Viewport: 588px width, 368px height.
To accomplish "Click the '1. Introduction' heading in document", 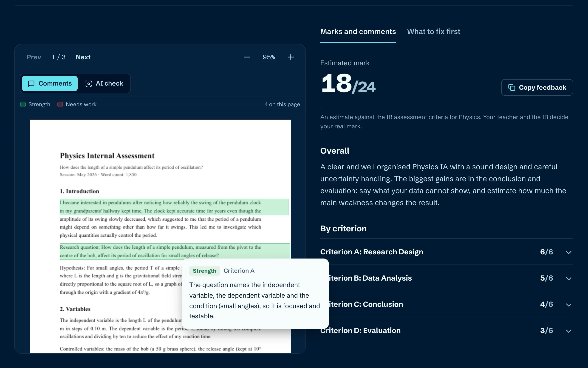I will [79, 191].
